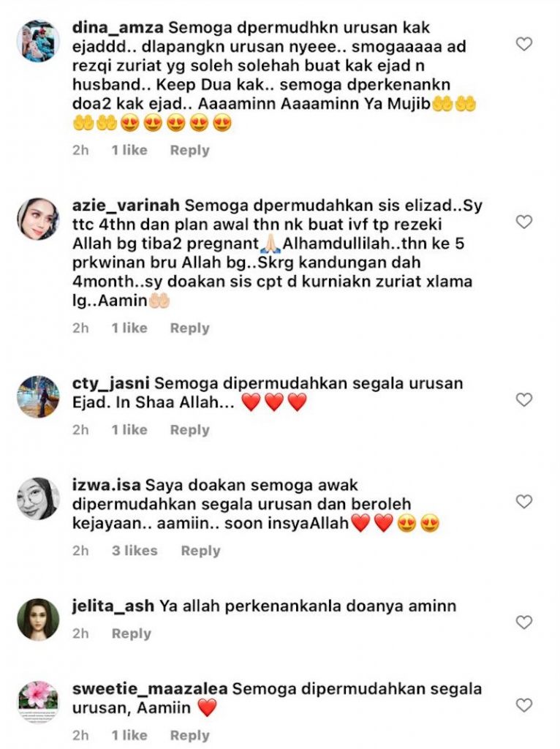Open azie_varinah's profile avatar

click(38, 219)
